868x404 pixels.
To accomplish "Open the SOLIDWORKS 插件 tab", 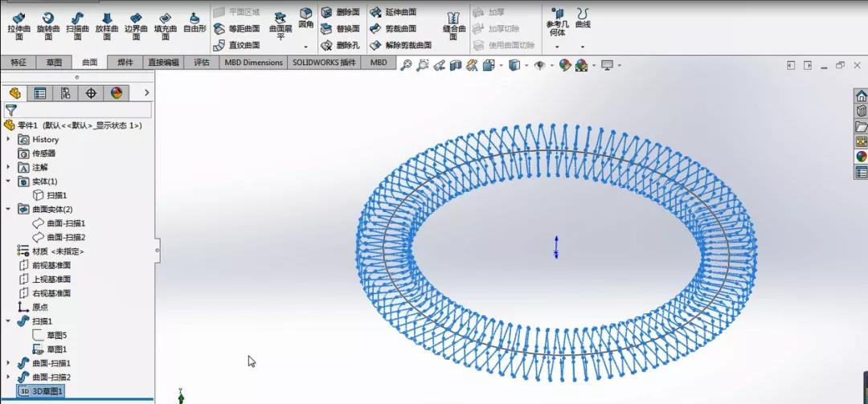I will click(324, 62).
